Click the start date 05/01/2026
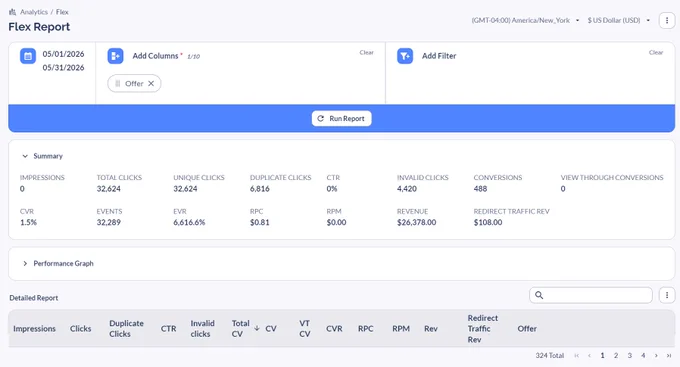 click(x=63, y=54)
